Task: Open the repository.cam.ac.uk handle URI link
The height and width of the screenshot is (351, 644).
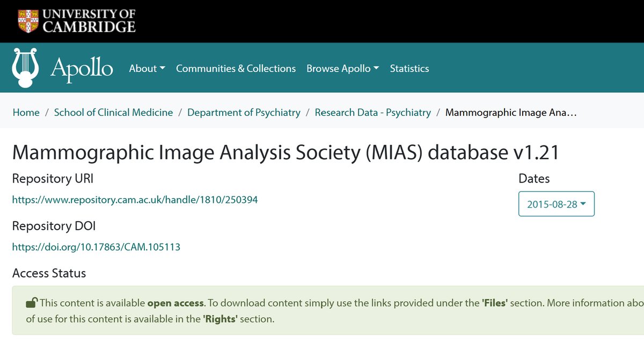Action: click(x=135, y=200)
